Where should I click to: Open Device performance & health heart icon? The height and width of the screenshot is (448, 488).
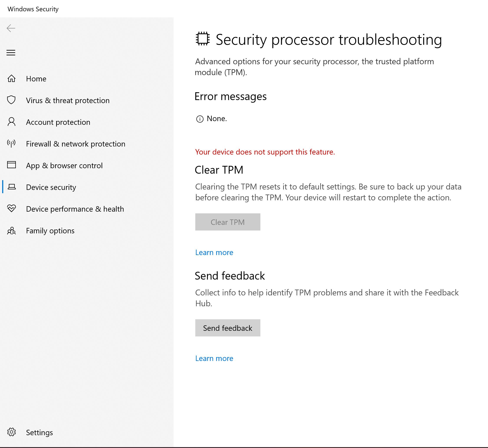coord(11,209)
